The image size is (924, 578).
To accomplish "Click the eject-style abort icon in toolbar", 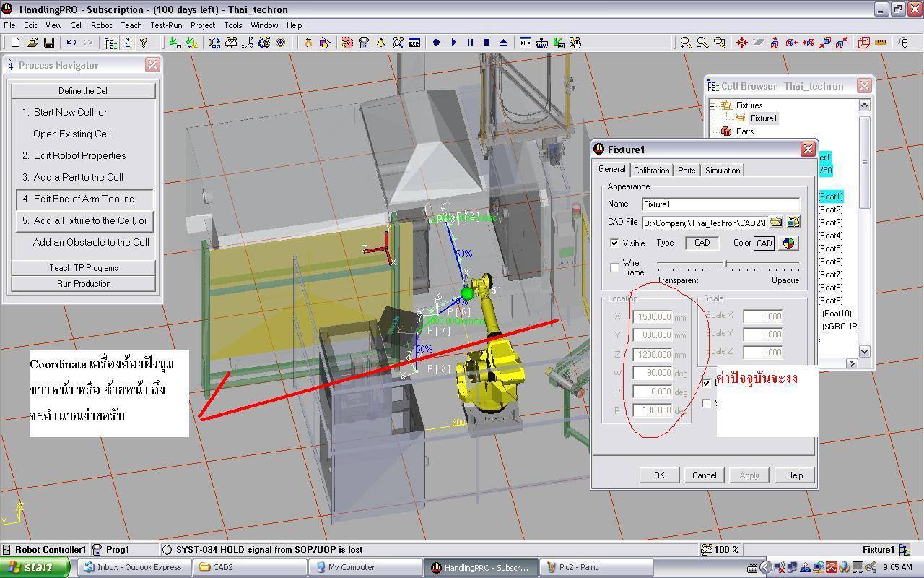I will click(x=503, y=43).
